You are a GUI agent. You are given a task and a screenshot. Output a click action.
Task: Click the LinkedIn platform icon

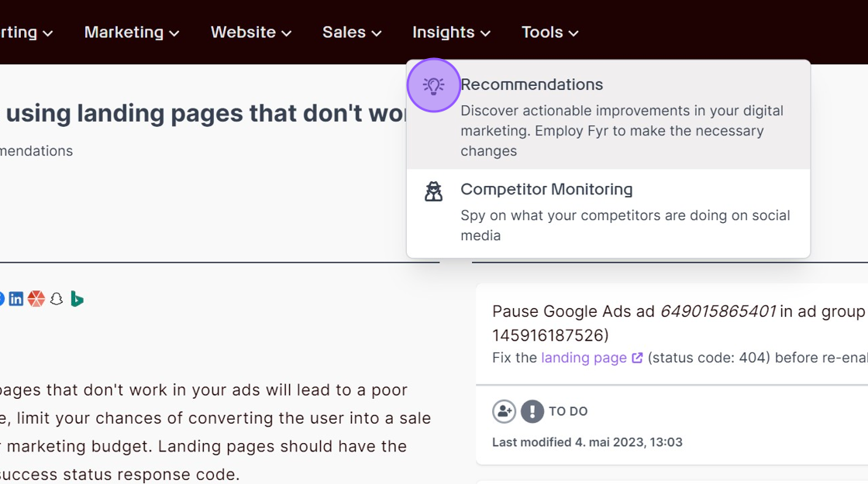tap(16, 299)
